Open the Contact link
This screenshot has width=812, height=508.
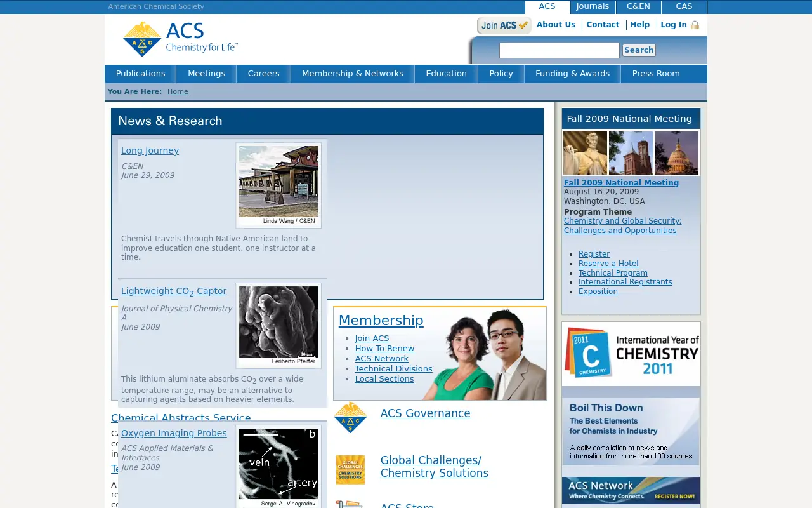[603, 25]
